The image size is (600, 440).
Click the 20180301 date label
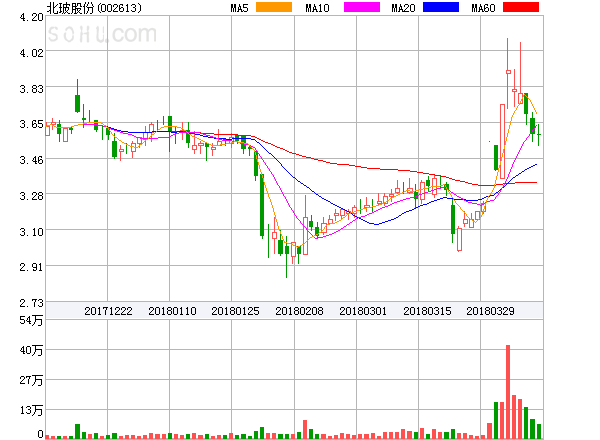pos(363,311)
